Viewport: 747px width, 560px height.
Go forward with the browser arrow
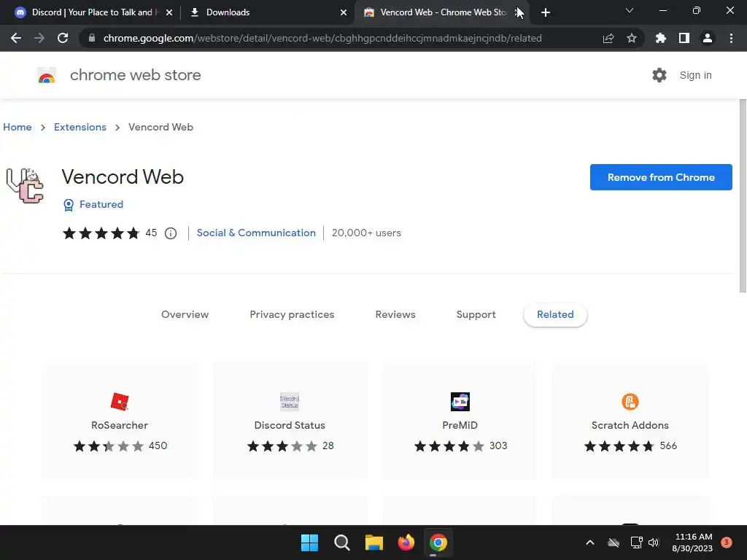[x=39, y=38]
